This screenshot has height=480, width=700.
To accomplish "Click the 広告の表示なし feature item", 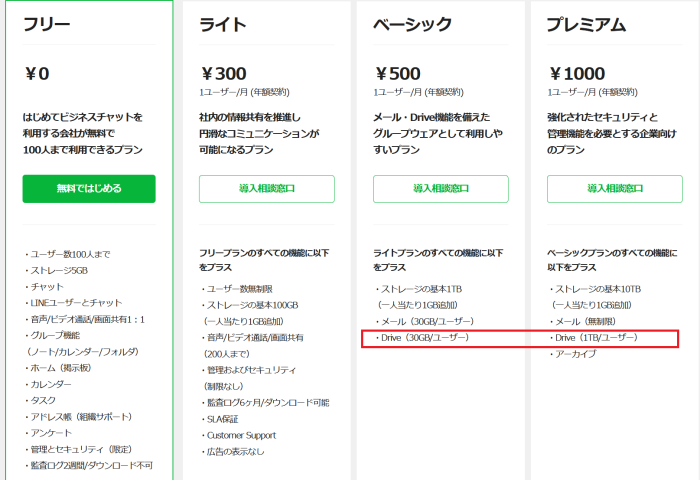I will pyautogui.click(x=233, y=452).
